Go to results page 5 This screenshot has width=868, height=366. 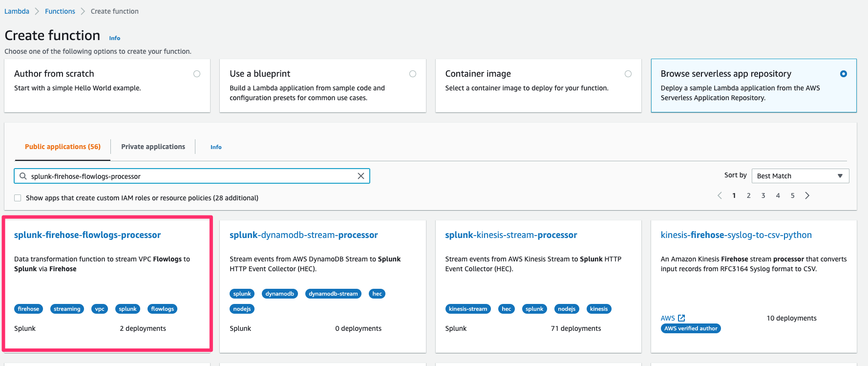[793, 195]
